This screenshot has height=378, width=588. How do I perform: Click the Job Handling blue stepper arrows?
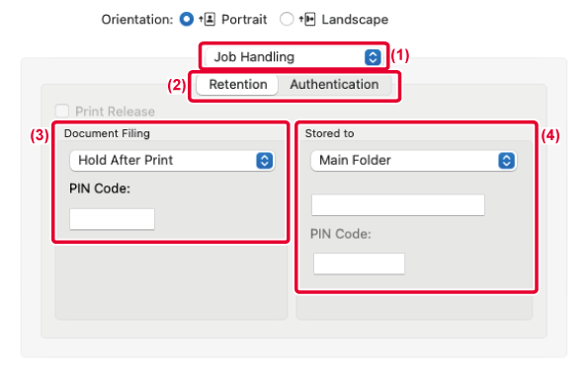click(373, 57)
